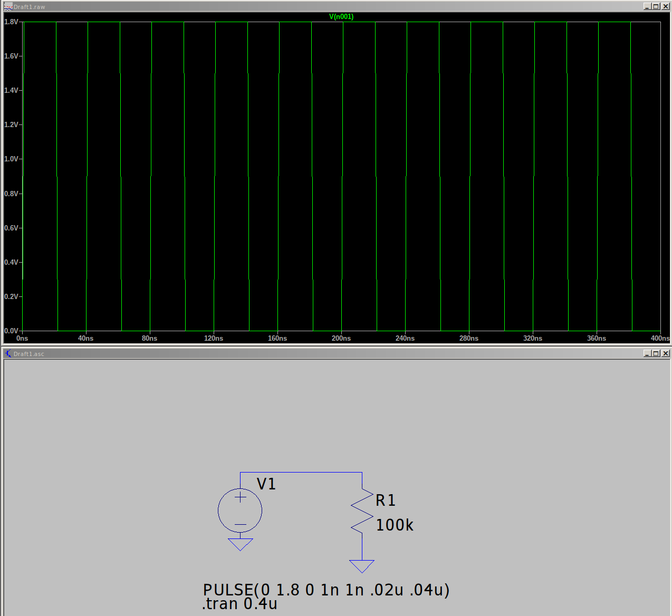672x616 pixels.
Task: Click the 1.0V vertical axis label
Action: tap(12, 159)
